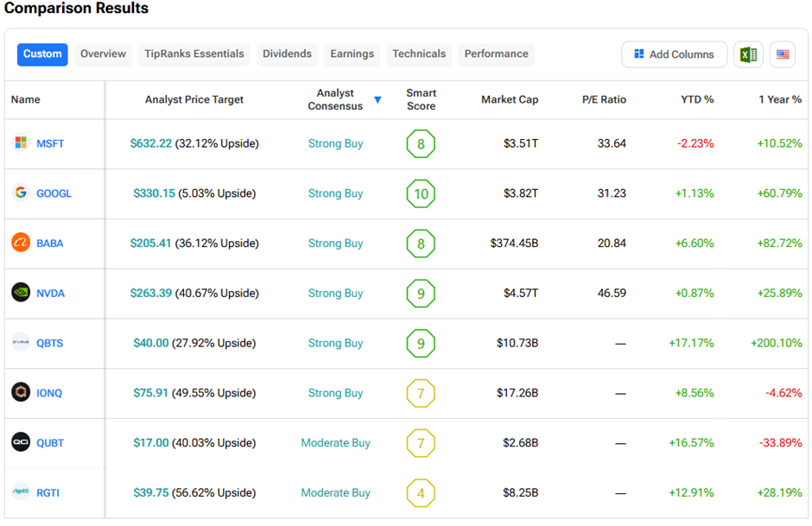Viewport: 812px width, 526px height.
Task: Open the US flag market selector
Action: click(x=783, y=54)
